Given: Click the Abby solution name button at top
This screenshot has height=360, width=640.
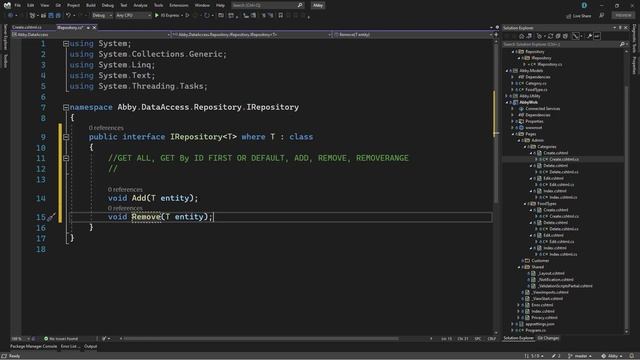Looking at the screenshot, I should (x=318, y=5).
